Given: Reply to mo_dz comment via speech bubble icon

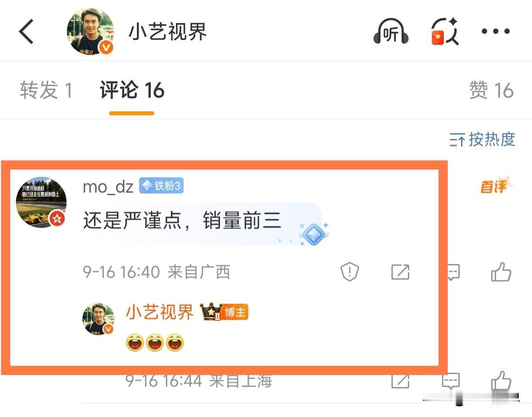Looking at the screenshot, I should click(452, 272).
